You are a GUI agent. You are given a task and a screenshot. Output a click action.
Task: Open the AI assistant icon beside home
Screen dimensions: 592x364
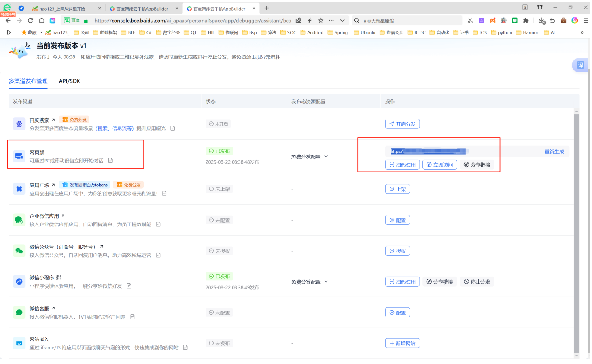coord(53,21)
